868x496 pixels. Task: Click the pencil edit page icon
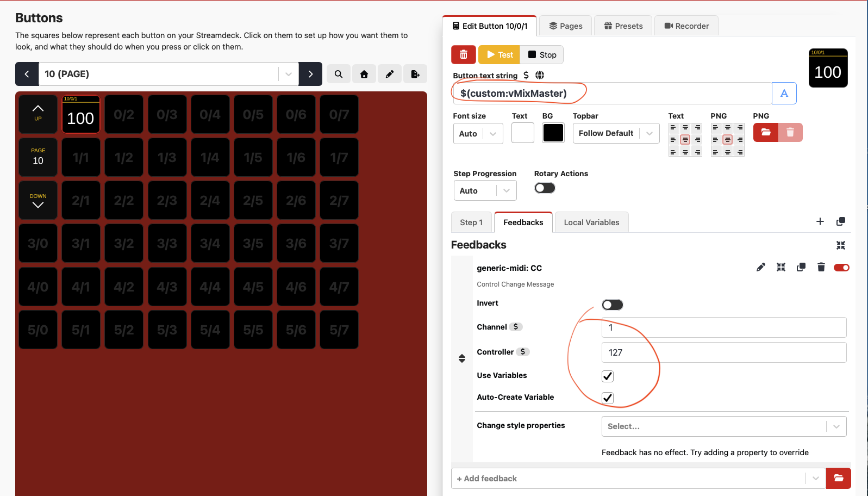(x=390, y=74)
